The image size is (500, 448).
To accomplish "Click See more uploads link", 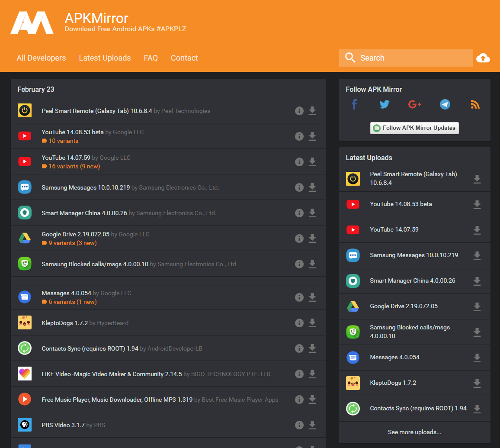I will (414, 432).
